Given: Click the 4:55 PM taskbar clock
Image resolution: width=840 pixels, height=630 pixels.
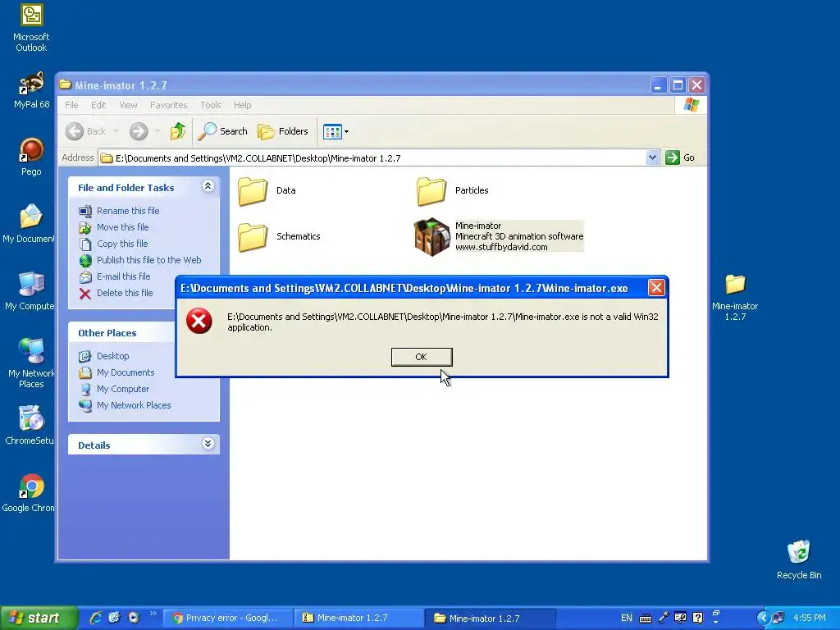Looking at the screenshot, I should [x=810, y=618].
